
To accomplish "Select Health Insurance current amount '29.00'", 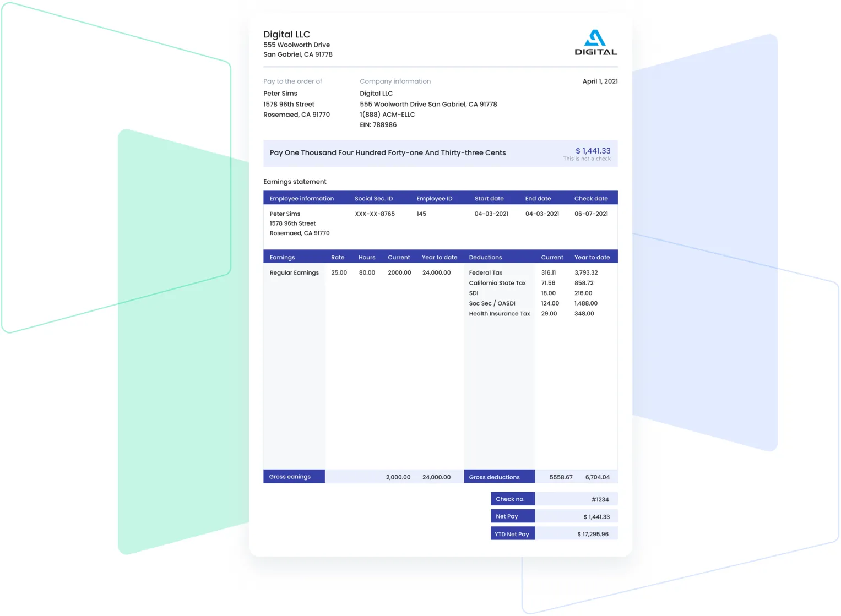I will [549, 314].
